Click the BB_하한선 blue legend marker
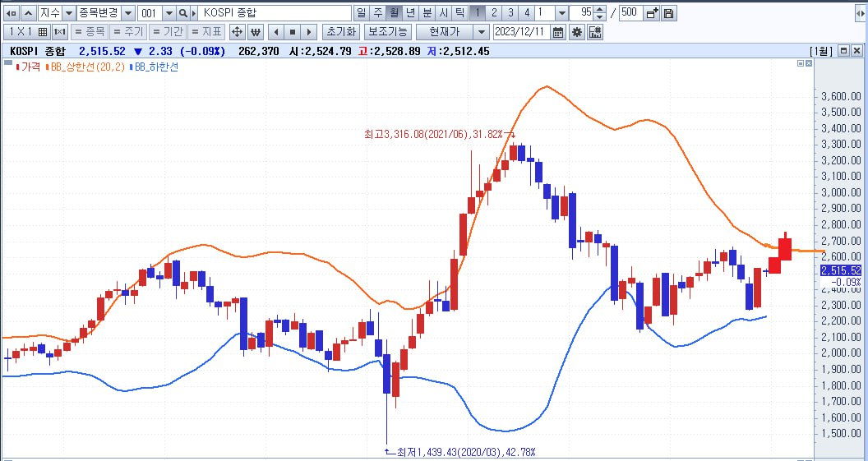868x461 pixels. point(132,67)
